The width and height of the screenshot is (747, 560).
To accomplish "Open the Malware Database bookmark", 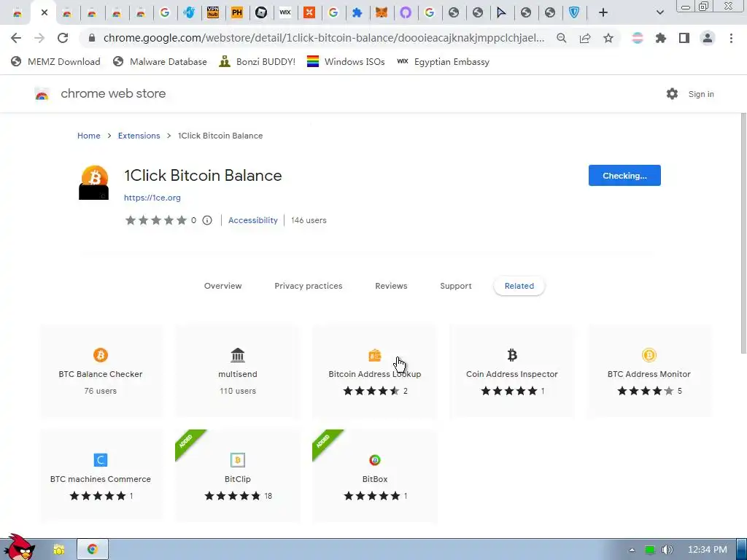I will pos(160,61).
